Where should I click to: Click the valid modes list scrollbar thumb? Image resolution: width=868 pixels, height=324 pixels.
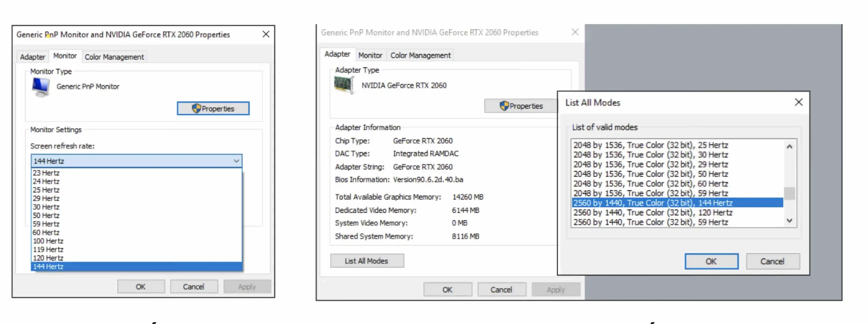pyautogui.click(x=789, y=193)
